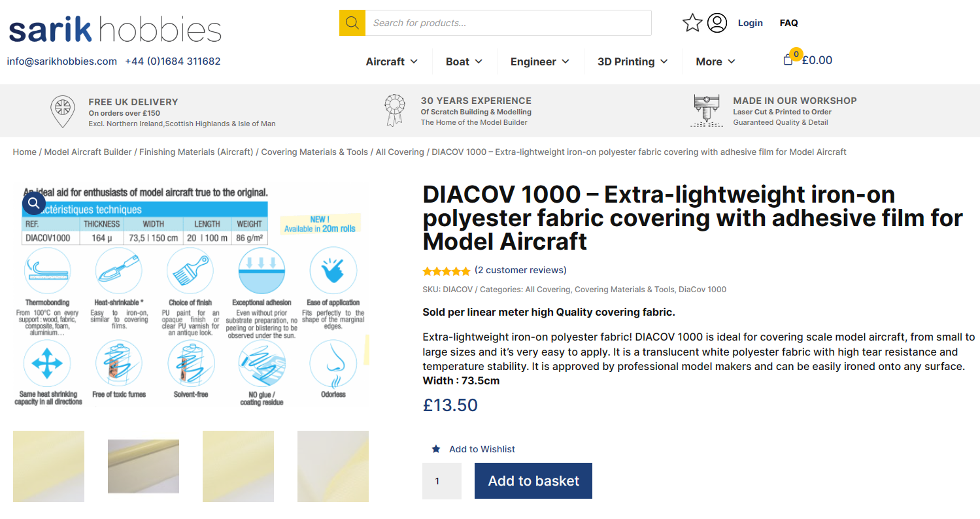Open the Engineer menu item
This screenshot has height=519, width=980.
click(x=540, y=61)
